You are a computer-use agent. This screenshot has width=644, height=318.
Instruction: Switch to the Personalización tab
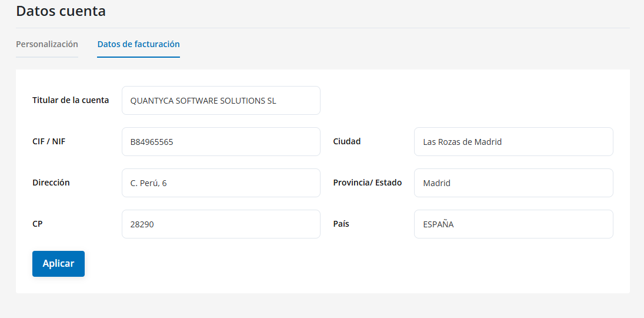47,44
